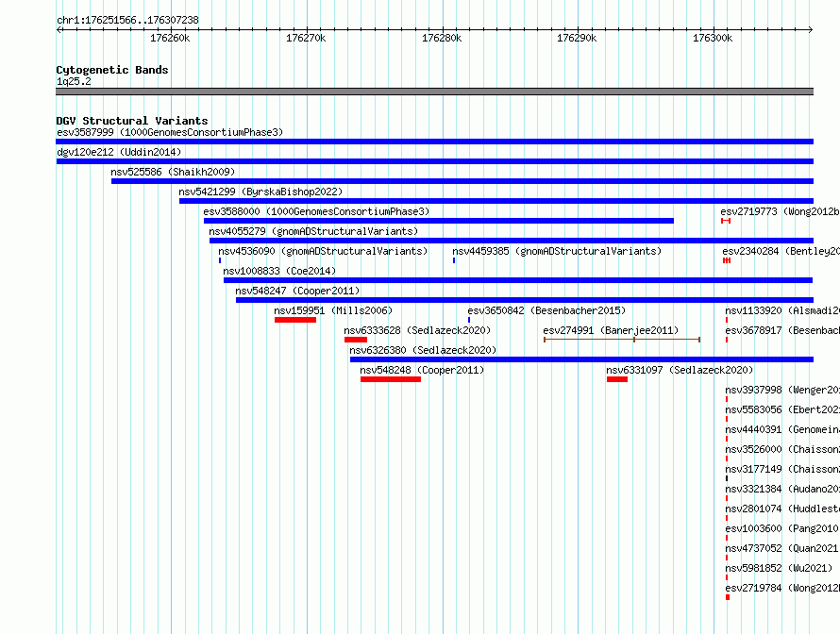Open the nsv6326380 (Sedlazeck2020) label
840x634 pixels.
tap(423, 350)
